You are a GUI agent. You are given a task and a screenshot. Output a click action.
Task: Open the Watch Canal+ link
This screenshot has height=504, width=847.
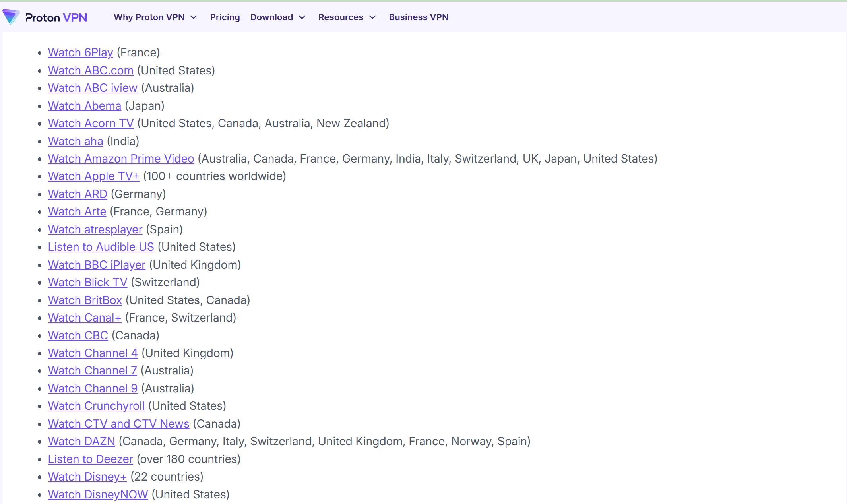[84, 318]
